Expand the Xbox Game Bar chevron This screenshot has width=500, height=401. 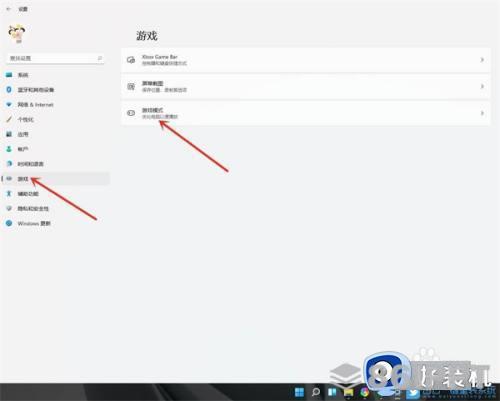[482, 60]
